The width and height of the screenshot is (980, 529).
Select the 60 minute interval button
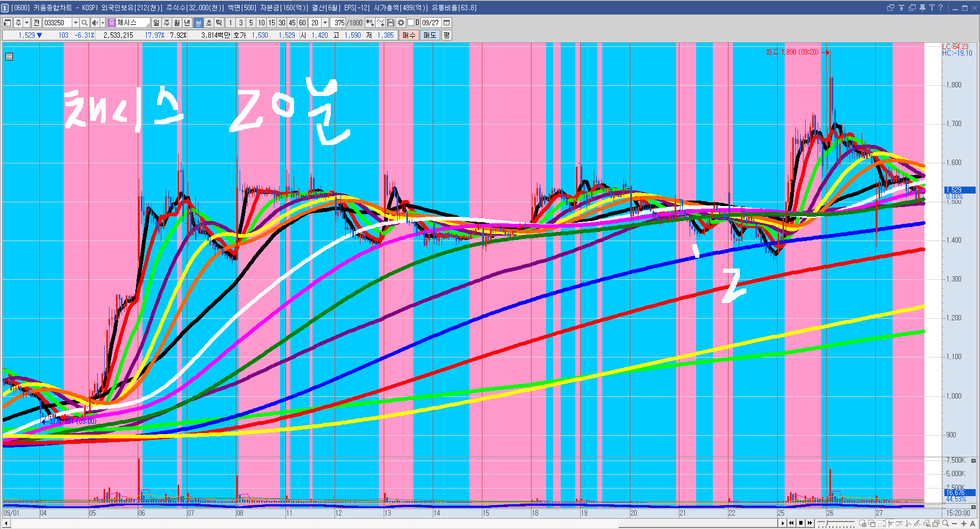click(302, 23)
